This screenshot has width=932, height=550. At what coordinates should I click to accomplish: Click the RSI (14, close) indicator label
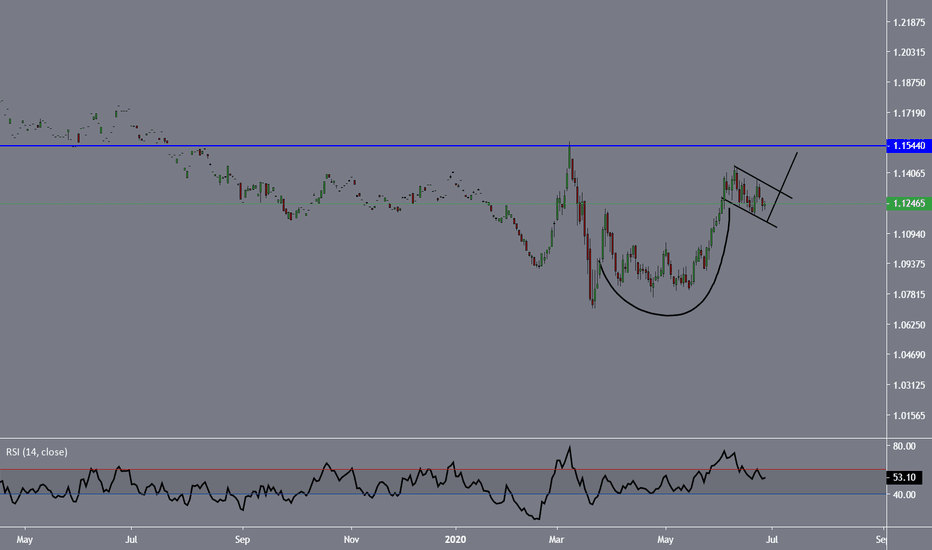click(x=37, y=452)
